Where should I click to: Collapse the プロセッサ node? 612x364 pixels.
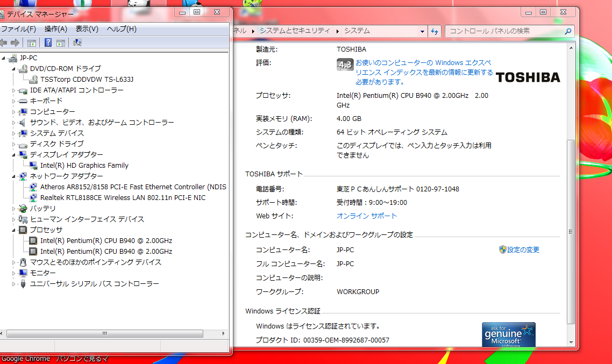tap(13, 230)
